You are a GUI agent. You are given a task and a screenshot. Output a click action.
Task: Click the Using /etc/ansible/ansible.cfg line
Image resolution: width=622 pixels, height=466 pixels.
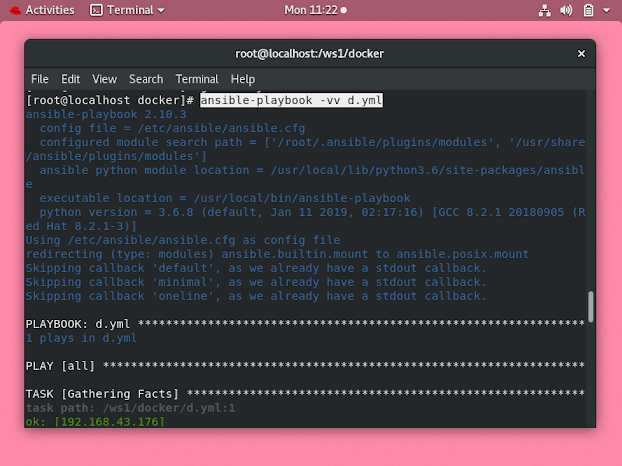[x=183, y=240]
